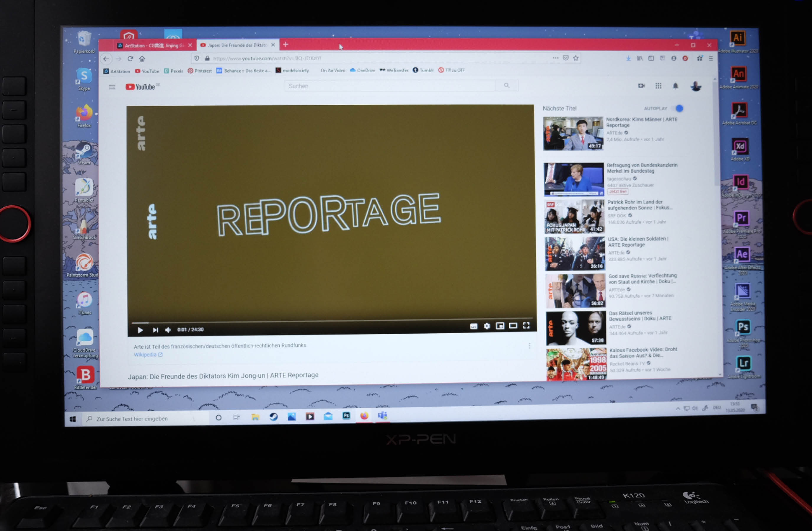Select 'God save Russia' video title
Screen dimensions: 812x531
coord(643,278)
